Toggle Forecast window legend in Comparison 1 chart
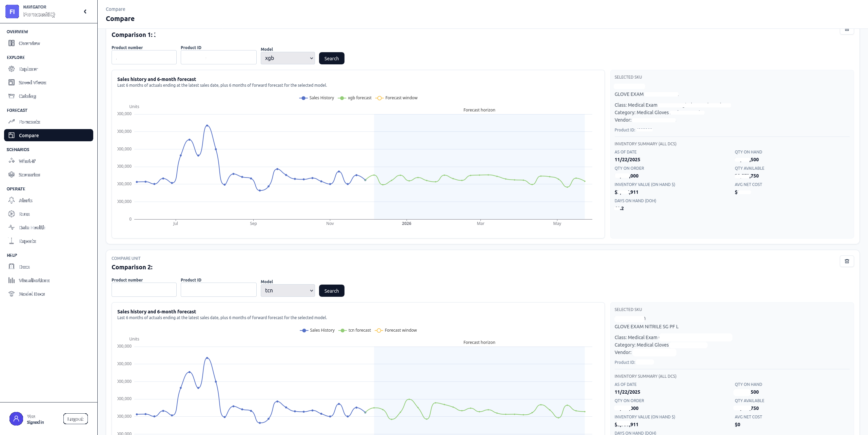 396,98
